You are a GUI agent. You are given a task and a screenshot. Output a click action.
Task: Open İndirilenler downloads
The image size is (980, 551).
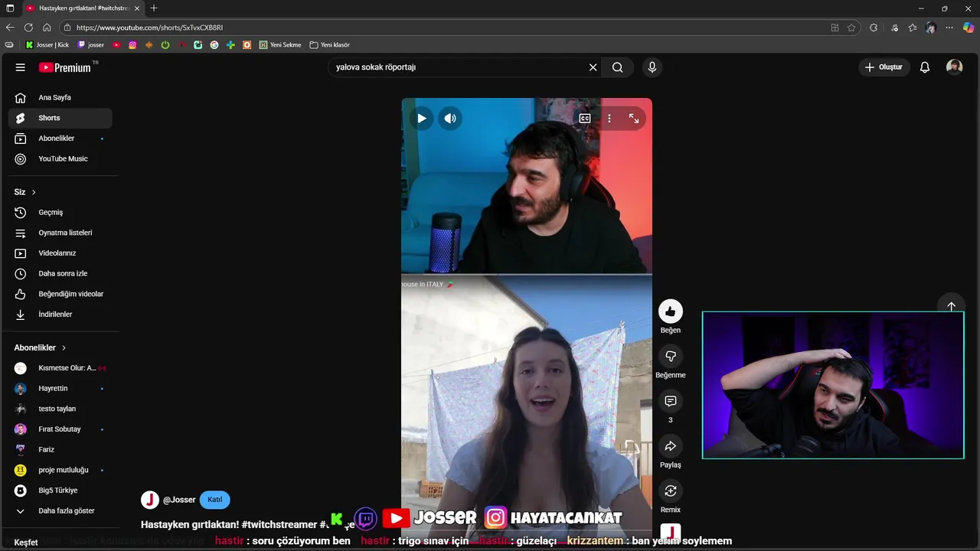(x=60, y=315)
